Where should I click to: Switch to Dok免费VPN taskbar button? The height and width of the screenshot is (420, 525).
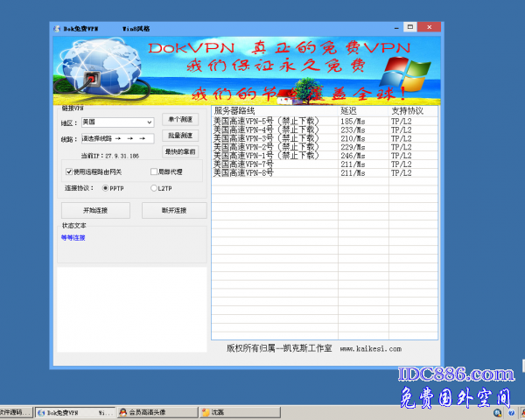click(74, 411)
